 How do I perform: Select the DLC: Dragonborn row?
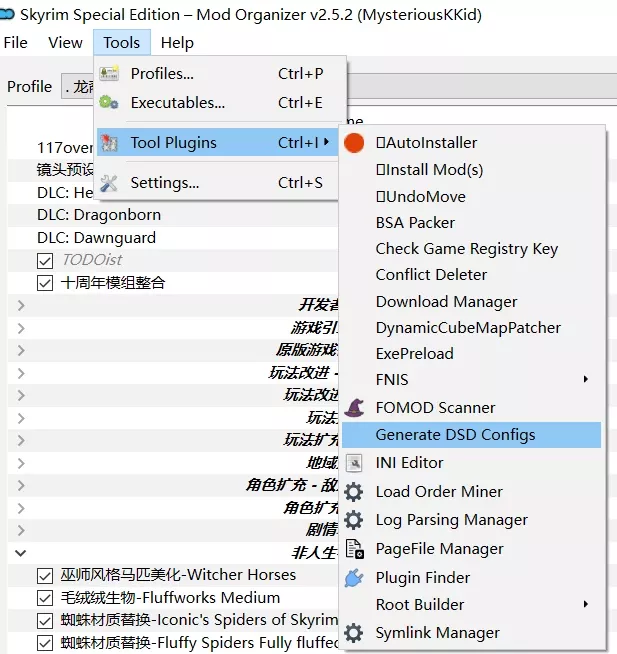coord(173,215)
